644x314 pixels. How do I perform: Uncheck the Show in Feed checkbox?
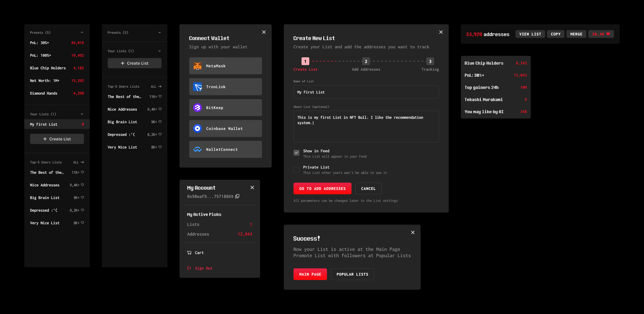click(x=296, y=153)
